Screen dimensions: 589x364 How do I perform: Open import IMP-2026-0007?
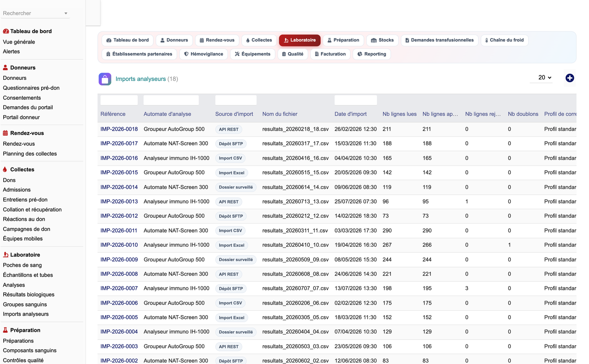[119, 288]
